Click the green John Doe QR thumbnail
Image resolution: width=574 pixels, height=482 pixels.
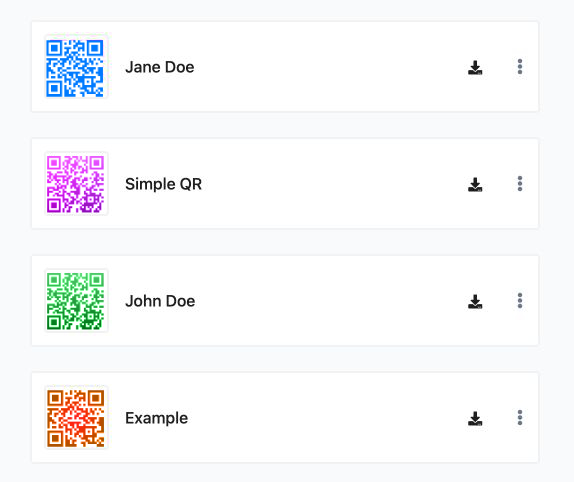click(76, 301)
